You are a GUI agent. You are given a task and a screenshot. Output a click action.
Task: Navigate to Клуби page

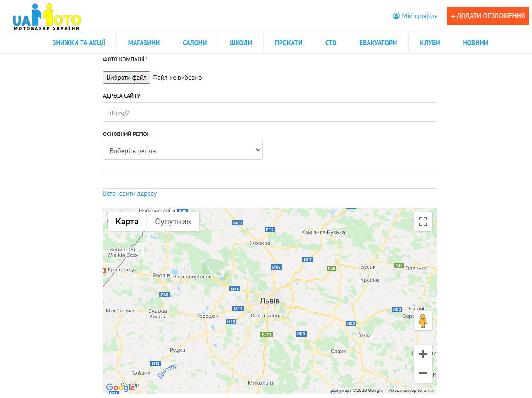point(430,43)
